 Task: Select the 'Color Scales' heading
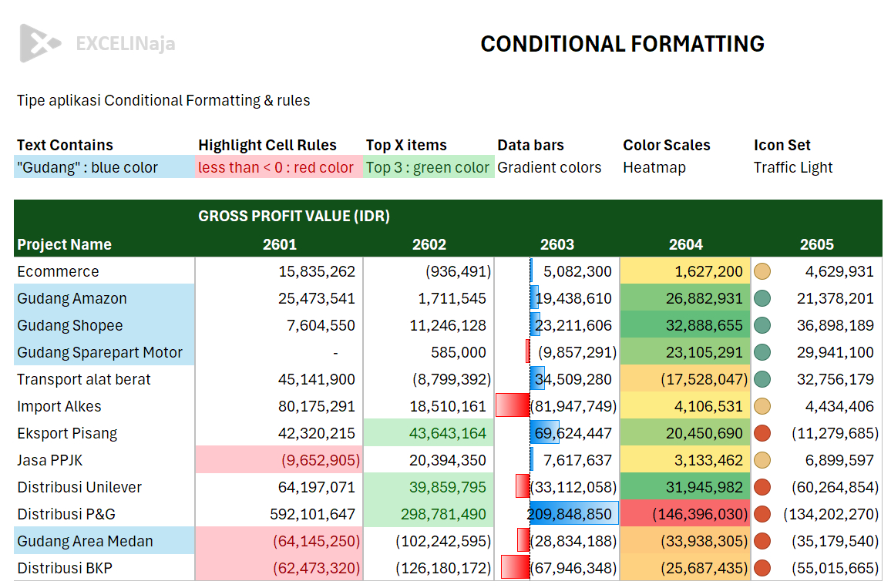667,145
